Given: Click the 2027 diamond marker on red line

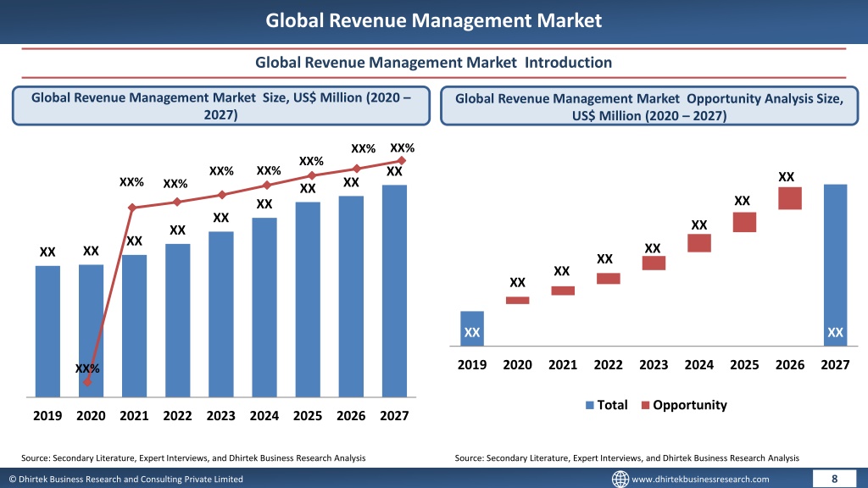Looking at the screenshot, I should (402, 160).
